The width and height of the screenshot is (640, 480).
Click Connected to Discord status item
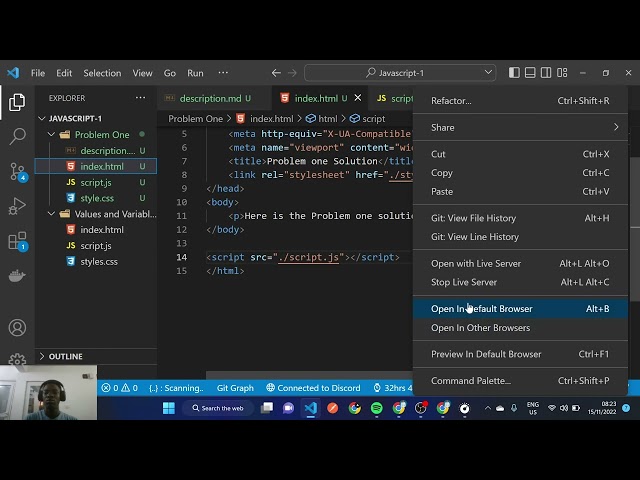coord(313,388)
